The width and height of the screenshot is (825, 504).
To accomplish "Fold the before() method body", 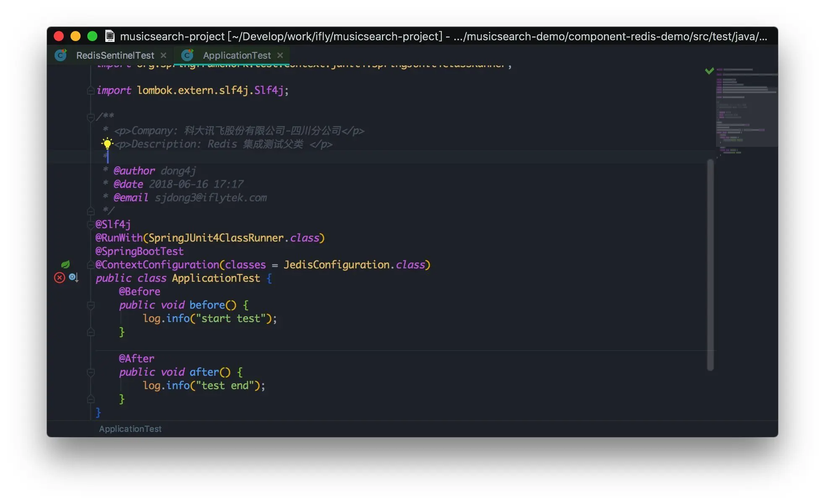I will [x=91, y=305].
